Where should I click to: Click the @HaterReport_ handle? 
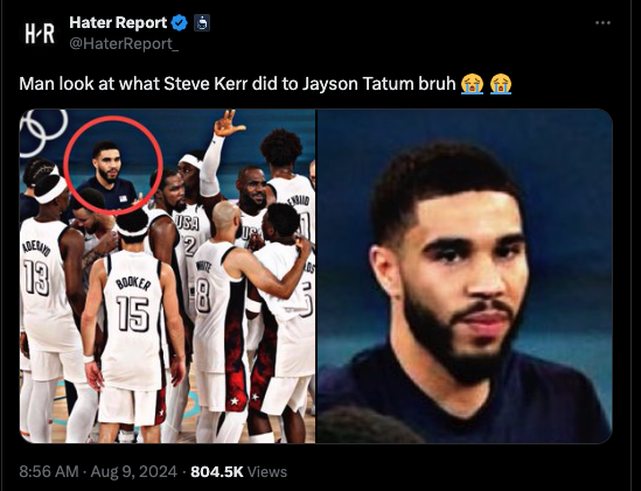tap(123, 44)
